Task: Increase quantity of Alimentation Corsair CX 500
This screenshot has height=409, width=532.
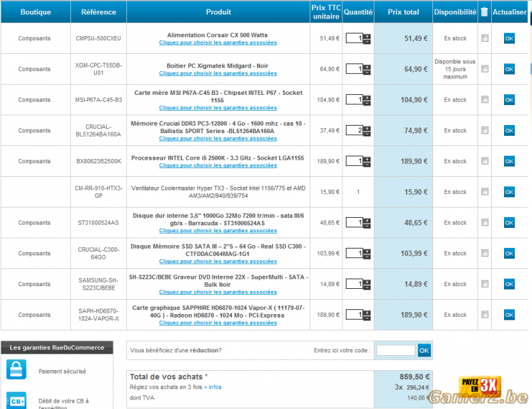Action: (x=367, y=36)
